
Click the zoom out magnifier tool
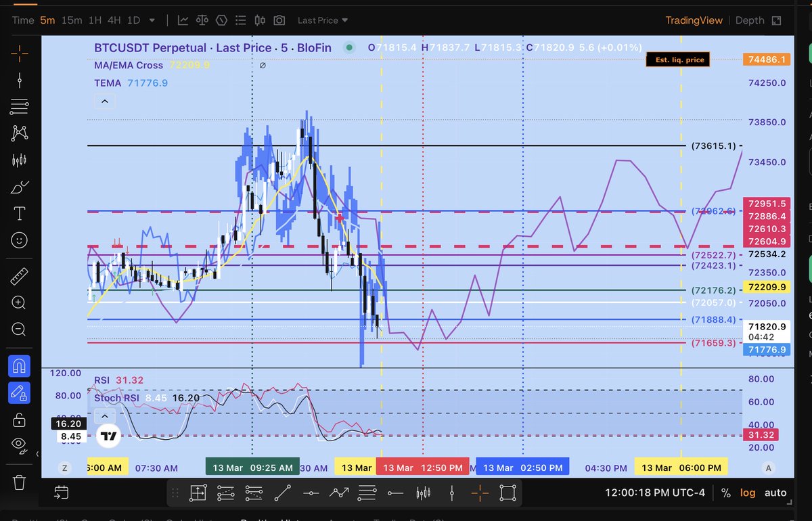click(x=19, y=330)
